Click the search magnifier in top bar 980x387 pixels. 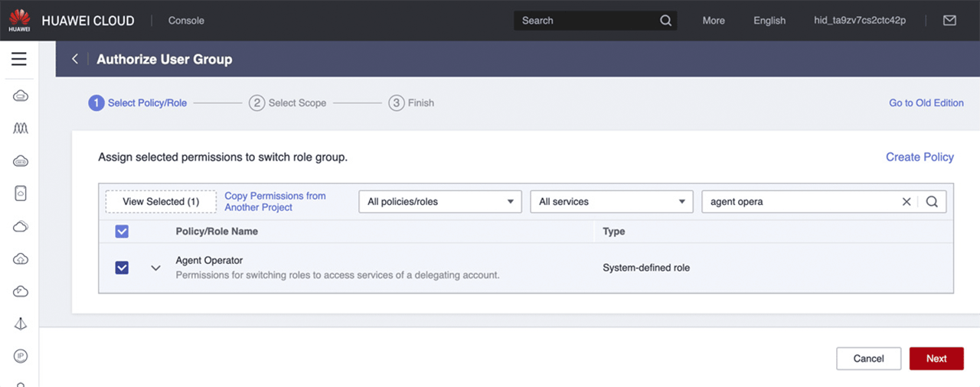665,21
